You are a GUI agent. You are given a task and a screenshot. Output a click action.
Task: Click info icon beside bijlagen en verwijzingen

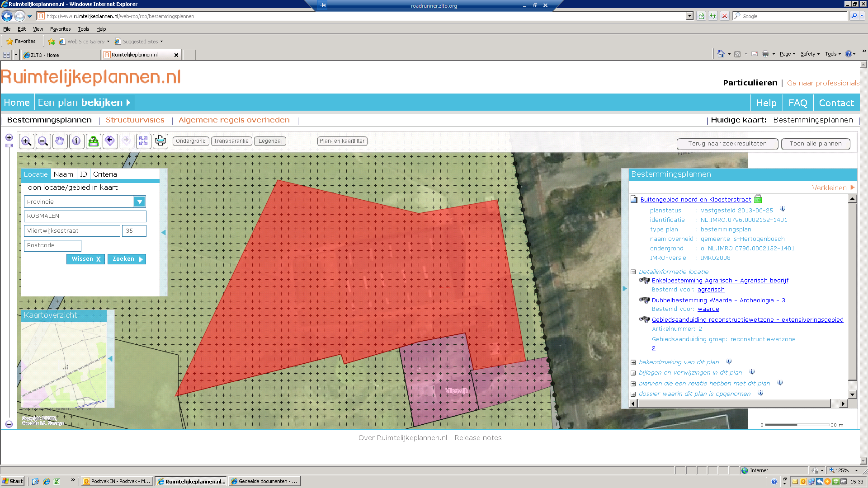coord(752,372)
